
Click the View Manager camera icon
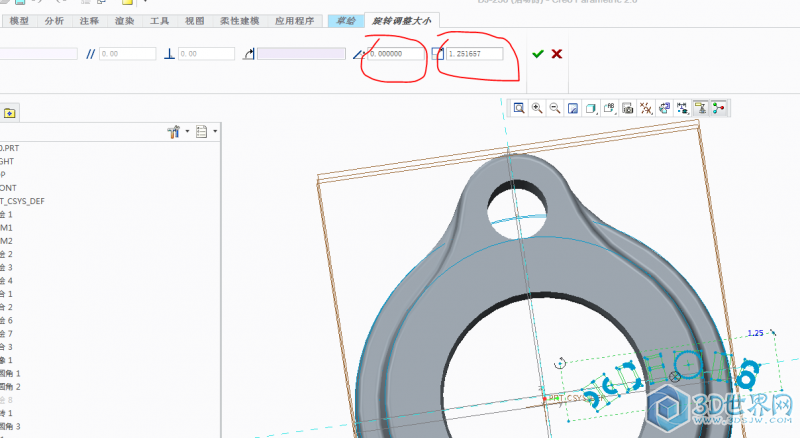click(628, 108)
